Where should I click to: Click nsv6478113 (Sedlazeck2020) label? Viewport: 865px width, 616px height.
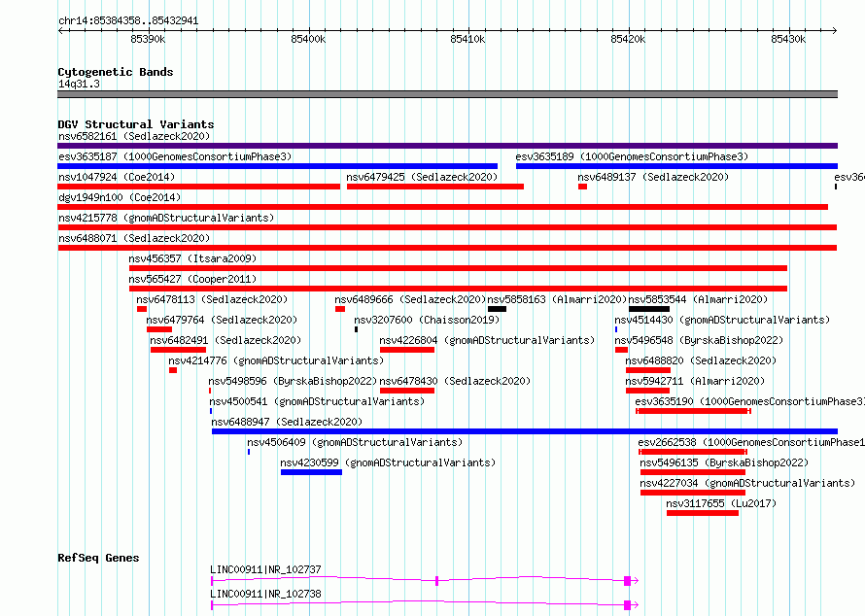click(x=212, y=299)
